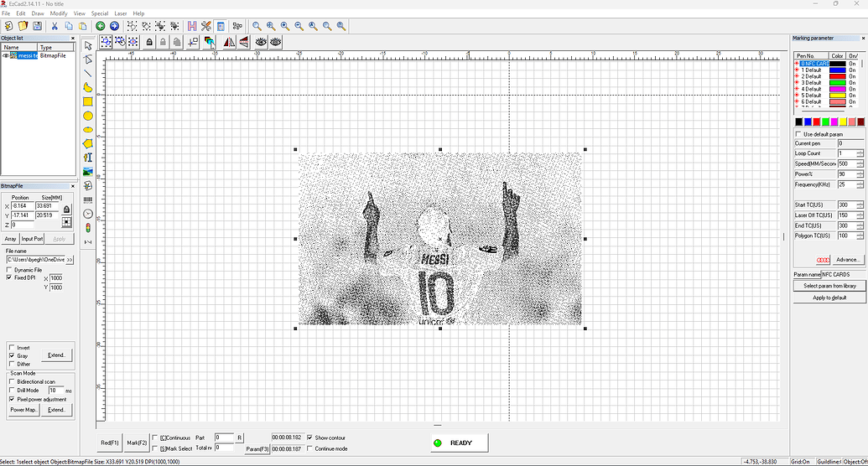Enable the Invert checkbox

12,347
